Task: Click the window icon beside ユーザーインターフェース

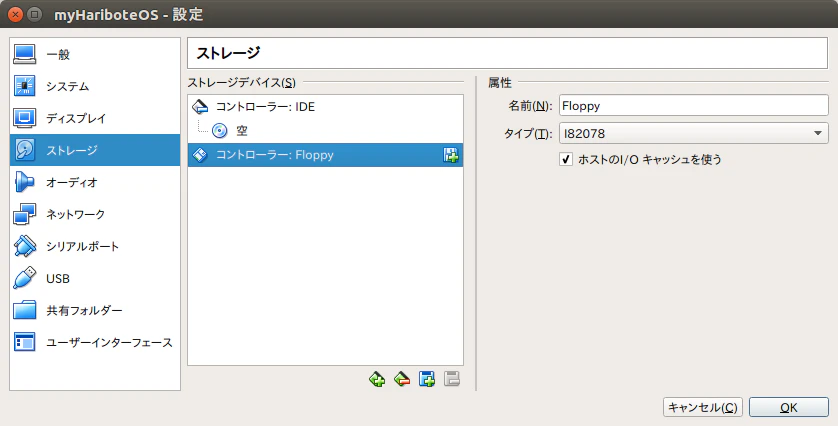Action: click(x=25, y=343)
